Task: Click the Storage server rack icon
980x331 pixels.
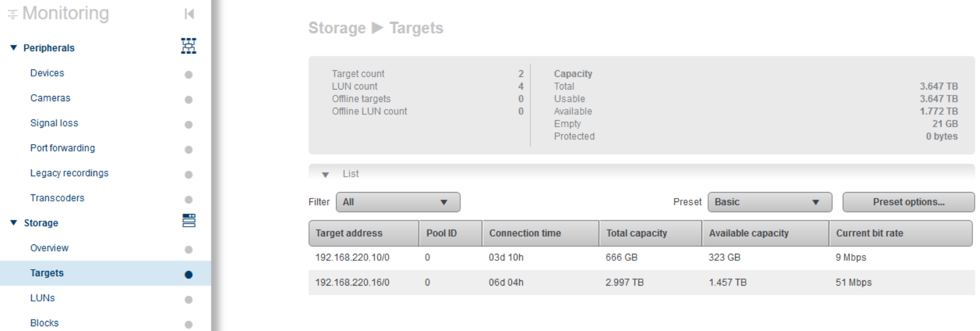Action: point(189,221)
